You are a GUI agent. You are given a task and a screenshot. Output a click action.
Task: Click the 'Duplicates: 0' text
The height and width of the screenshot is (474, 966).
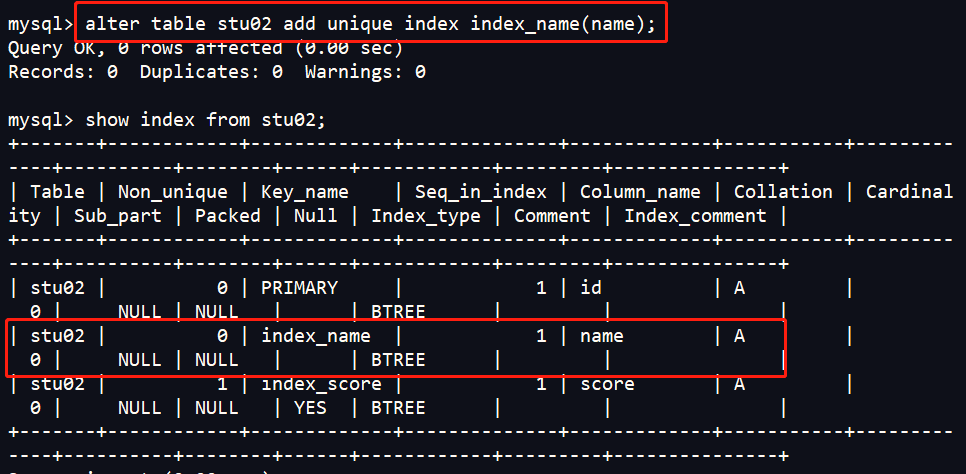click(x=211, y=72)
